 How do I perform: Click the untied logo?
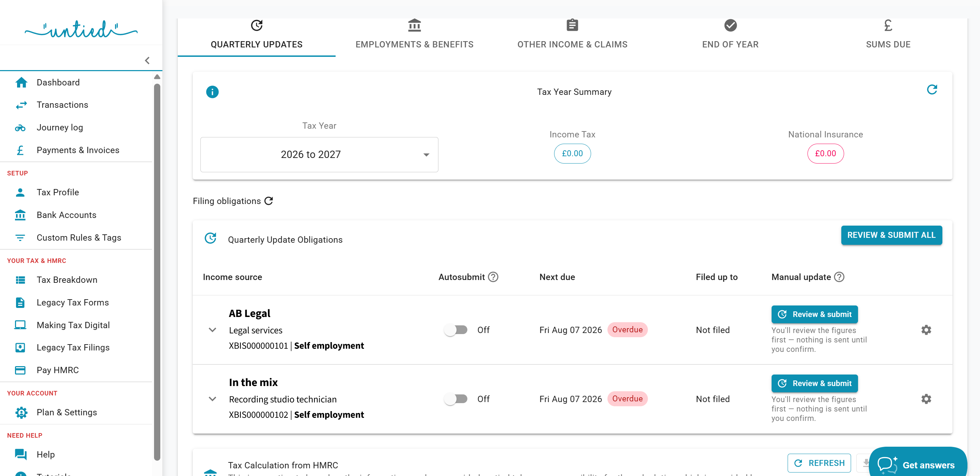point(81,29)
